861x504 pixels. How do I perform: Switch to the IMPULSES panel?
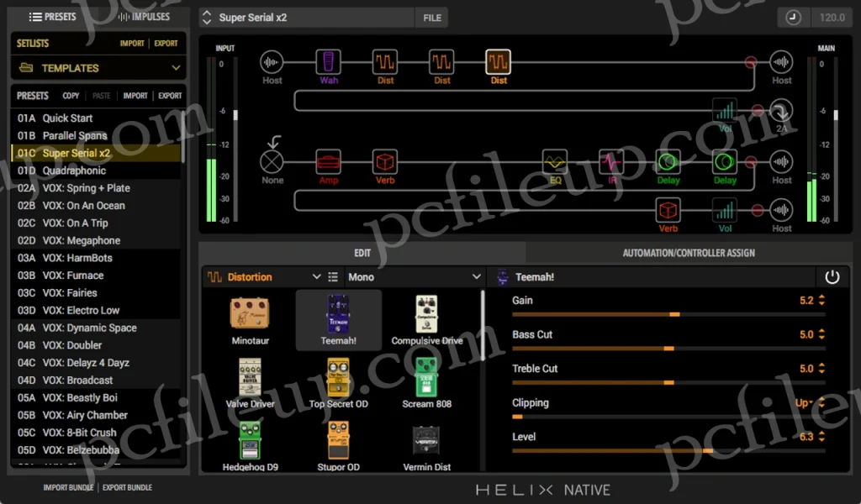(x=144, y=17)
